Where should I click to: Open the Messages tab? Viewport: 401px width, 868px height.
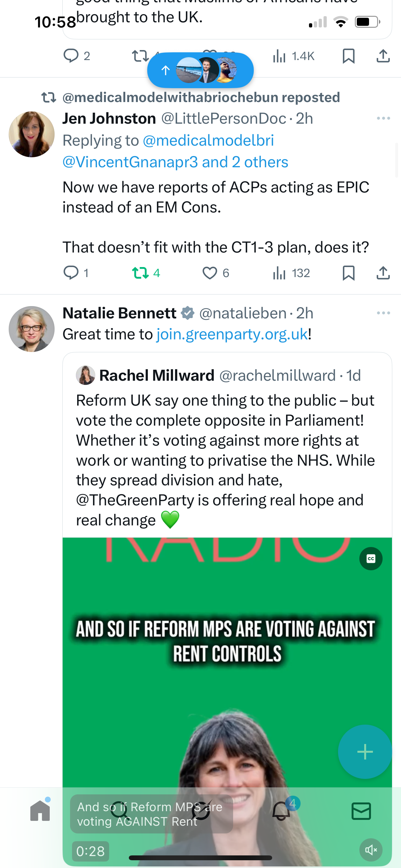click(x=361, y=811)
